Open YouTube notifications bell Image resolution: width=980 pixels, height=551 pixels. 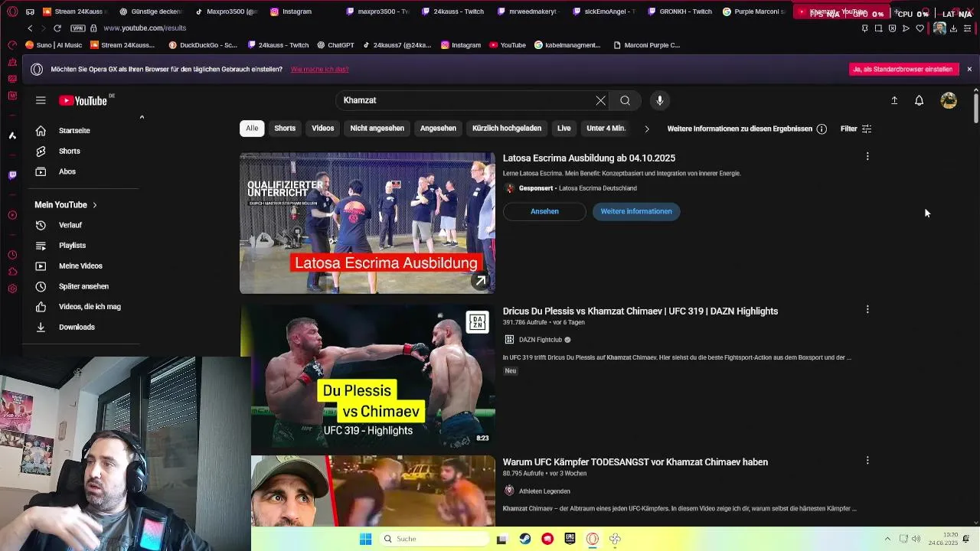[919, 100]
